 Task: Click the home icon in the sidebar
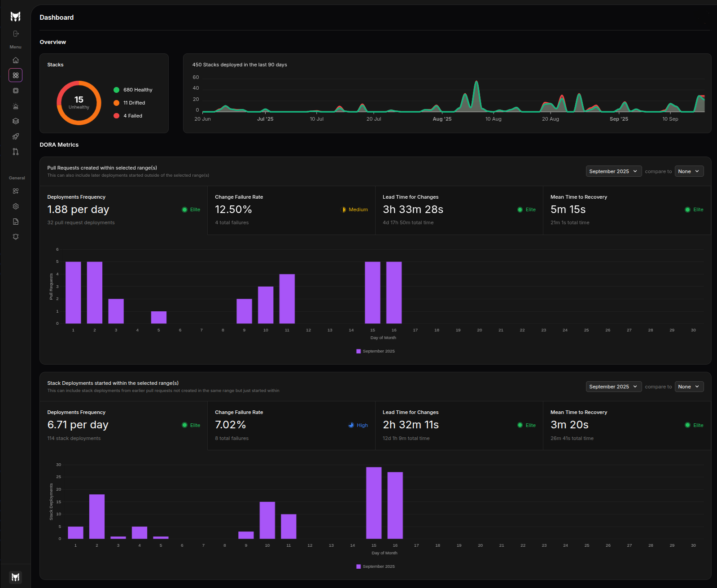[x=16, y=60]
